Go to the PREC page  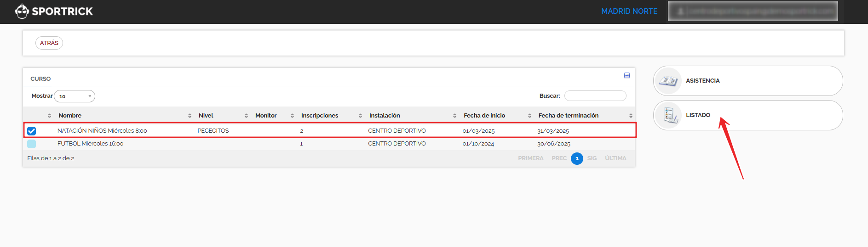coord(559,158)
